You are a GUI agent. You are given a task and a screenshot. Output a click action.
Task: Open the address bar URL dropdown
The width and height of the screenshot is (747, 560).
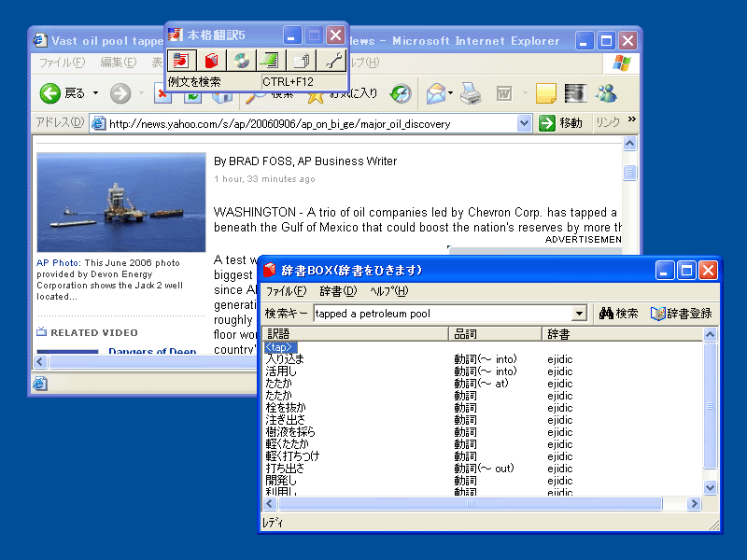click(x=524, y=123)
